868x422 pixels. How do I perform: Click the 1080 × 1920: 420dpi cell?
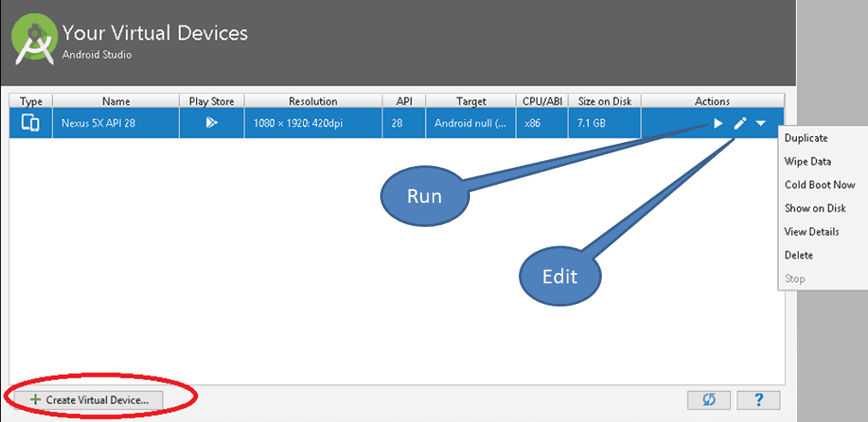click(312, 123)
